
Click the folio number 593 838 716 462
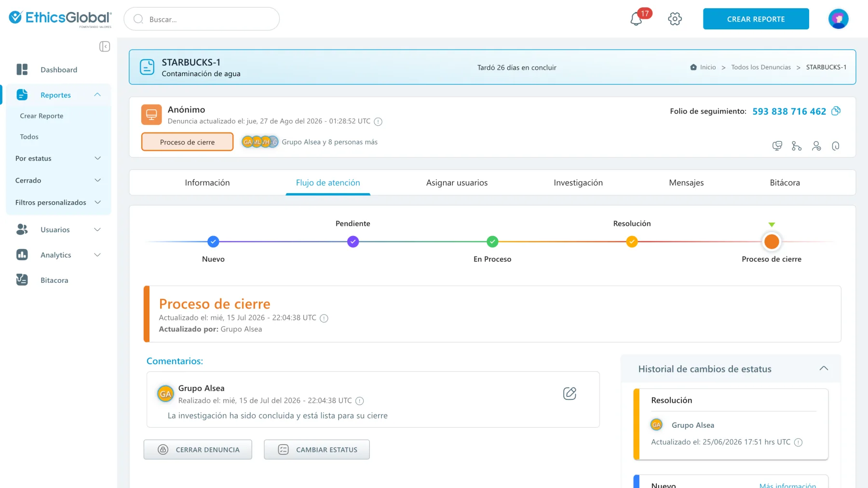click(x=789, y=111)
